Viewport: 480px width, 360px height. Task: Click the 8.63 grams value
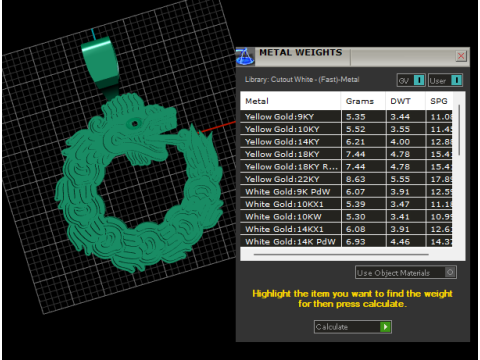tap(356, 179)
